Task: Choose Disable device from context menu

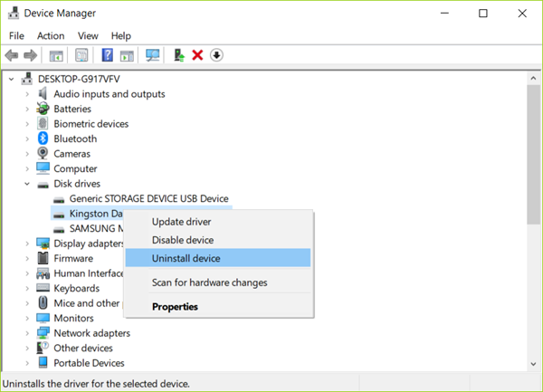Action: click(x=218, y=240)
